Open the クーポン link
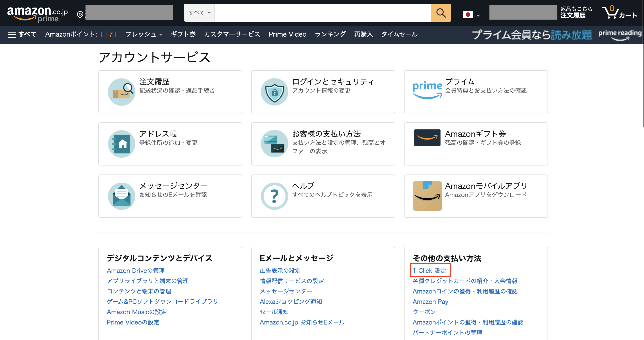Image resolution: width=644 pixels, height=340 pixels. coord(424,312)
